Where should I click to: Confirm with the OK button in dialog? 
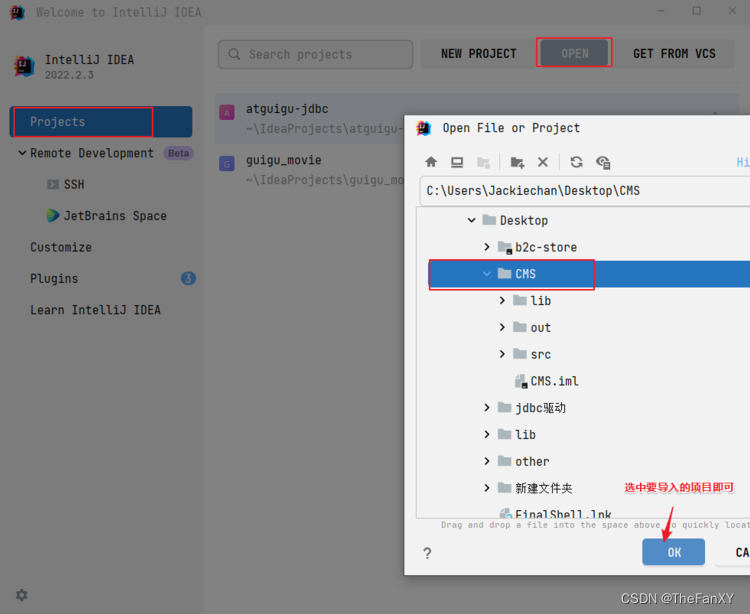click(673, 552)
